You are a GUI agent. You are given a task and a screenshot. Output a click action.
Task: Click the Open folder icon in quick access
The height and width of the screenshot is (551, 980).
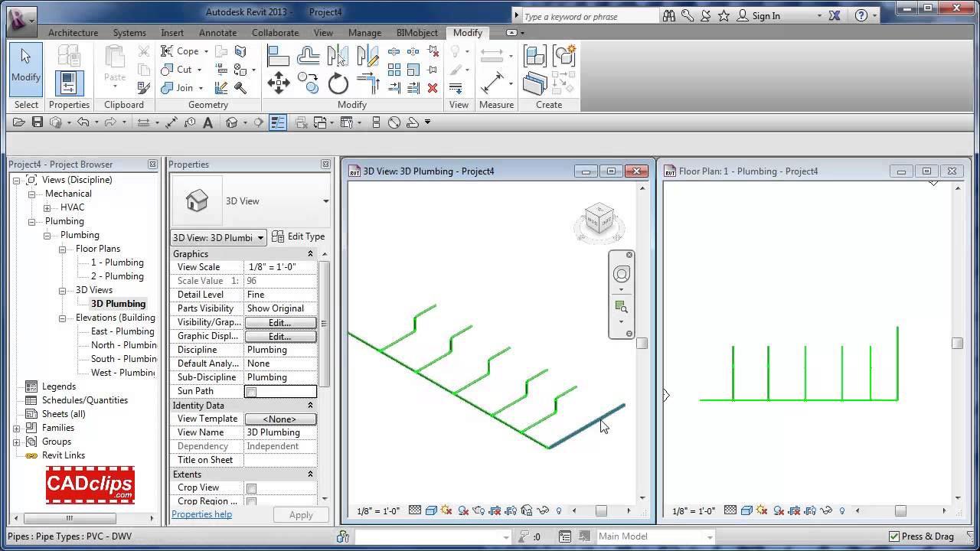click(x=21, y=122)
